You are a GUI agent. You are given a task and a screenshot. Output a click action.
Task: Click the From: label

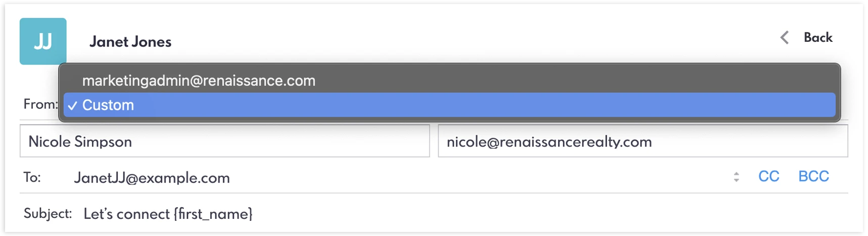(40, 104)
